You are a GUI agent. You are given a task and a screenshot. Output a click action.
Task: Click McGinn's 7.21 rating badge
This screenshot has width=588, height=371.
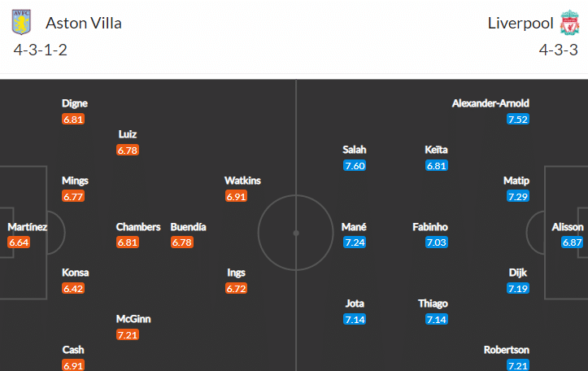pyautogui.click(x=128, y=334)
